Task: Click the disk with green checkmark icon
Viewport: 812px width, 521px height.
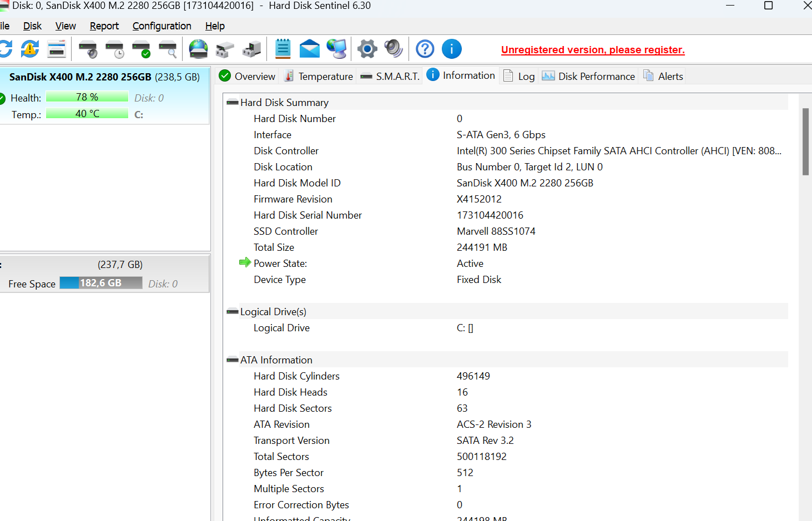Action: pos(142,49)
